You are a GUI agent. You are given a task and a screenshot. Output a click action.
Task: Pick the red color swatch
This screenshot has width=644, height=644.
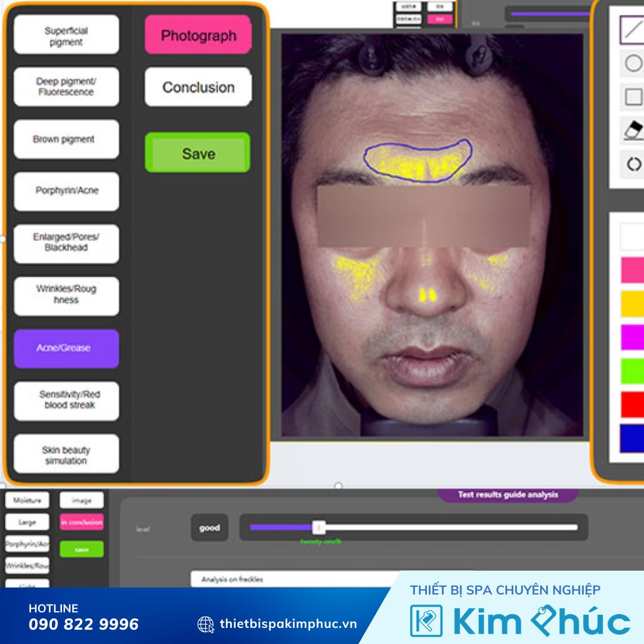[x=632, y=404]
